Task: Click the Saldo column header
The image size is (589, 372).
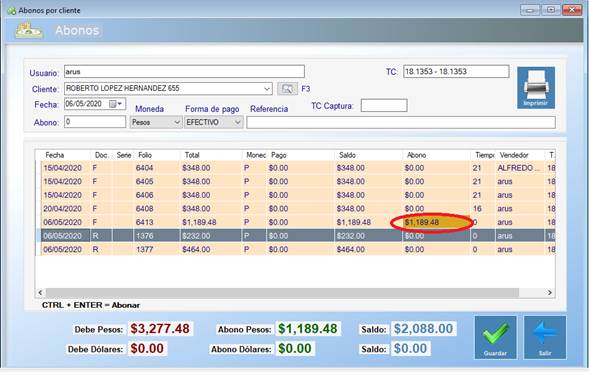Action: [x=347, y=155]
